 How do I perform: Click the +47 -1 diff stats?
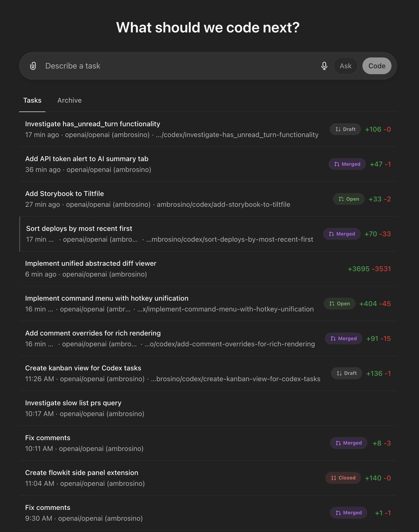[x=380, y=164]
